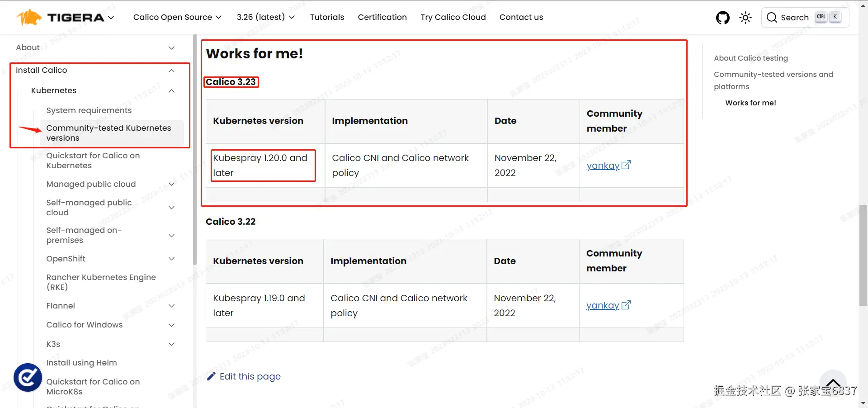Image resolution: width=868 pixels, height=408 pixels.
Task: Expand the Self-managed public cloud section
Action: tap(171, 208)
